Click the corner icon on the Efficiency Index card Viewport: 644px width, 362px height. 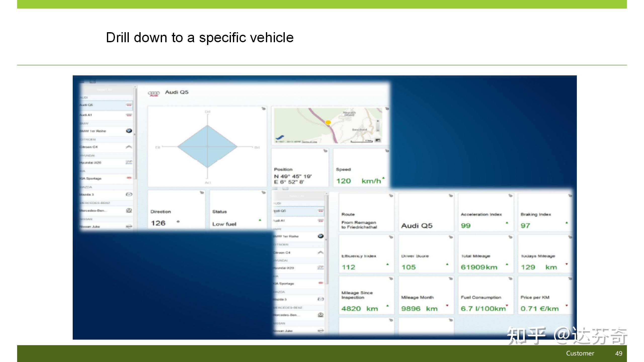tap(391, 237)
